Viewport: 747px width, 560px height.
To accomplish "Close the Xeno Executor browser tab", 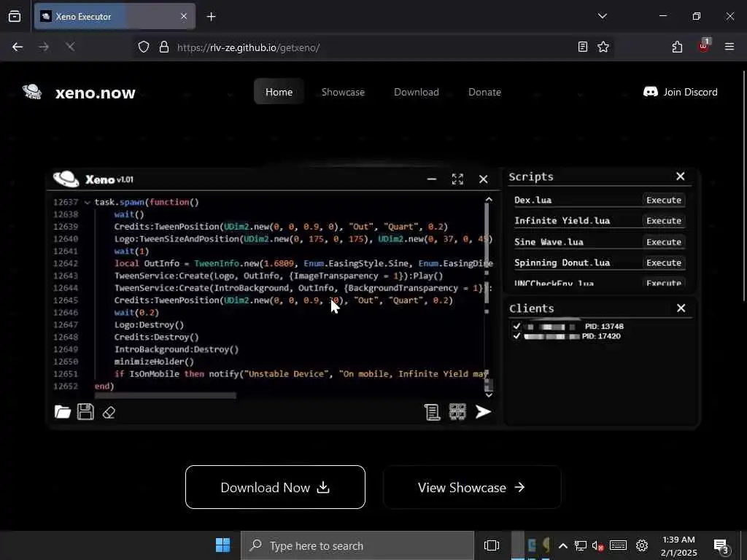I will tap(184, 16).
